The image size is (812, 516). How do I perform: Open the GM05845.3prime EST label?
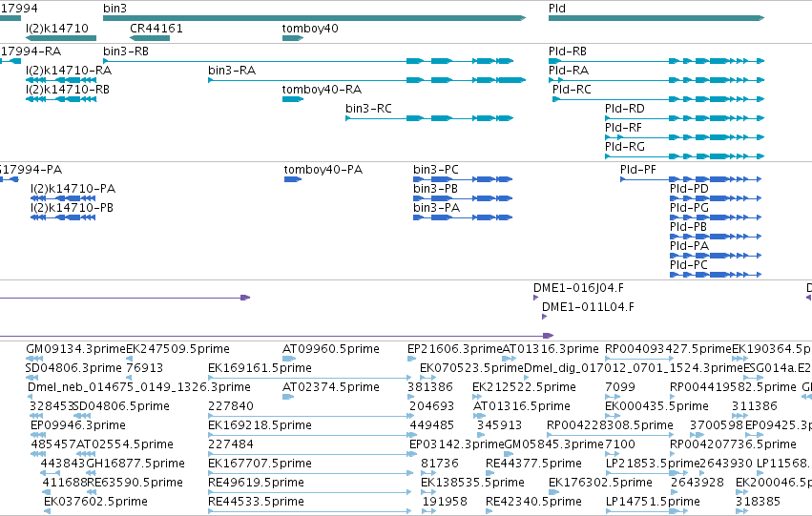tap(554, 445)
